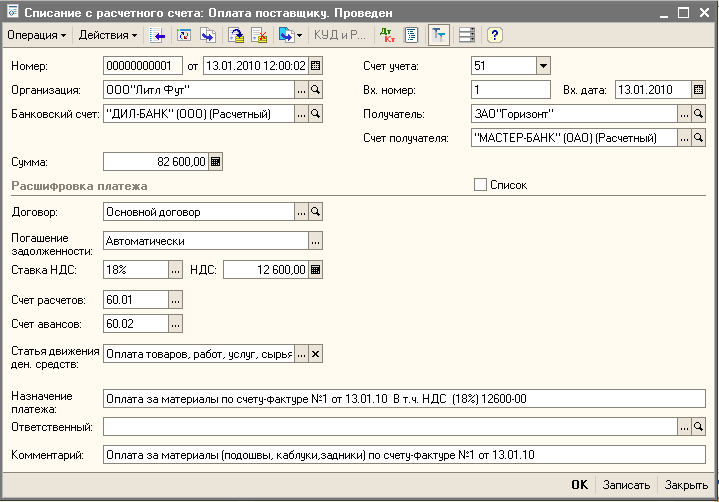Click the Назначение платежа text field

tap(404, 397)
